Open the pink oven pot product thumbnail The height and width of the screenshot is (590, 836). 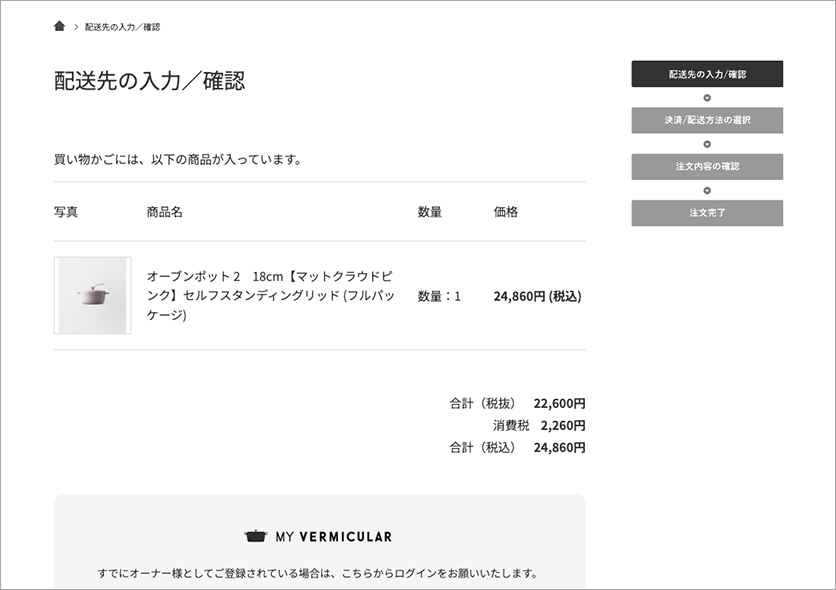tap(92, 295)
